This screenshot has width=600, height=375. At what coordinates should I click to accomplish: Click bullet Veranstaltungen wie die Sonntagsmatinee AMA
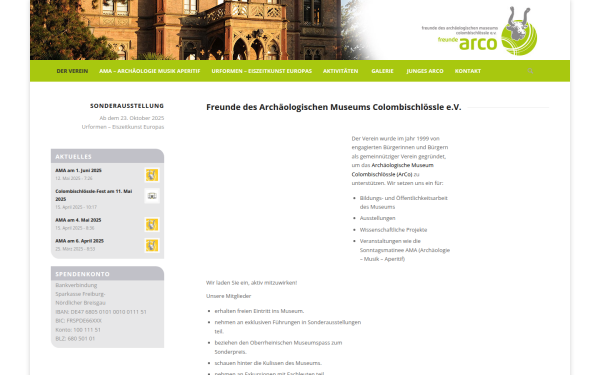pos(405,250)
